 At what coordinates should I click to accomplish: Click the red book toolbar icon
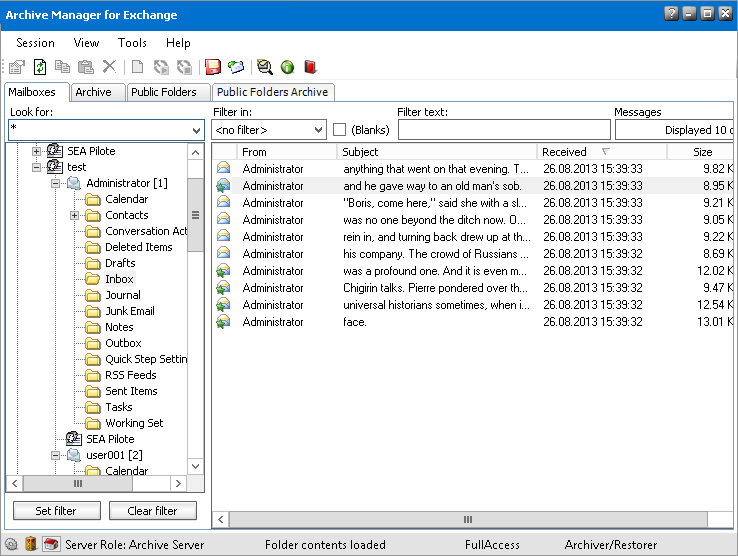[x=310, y=67]
